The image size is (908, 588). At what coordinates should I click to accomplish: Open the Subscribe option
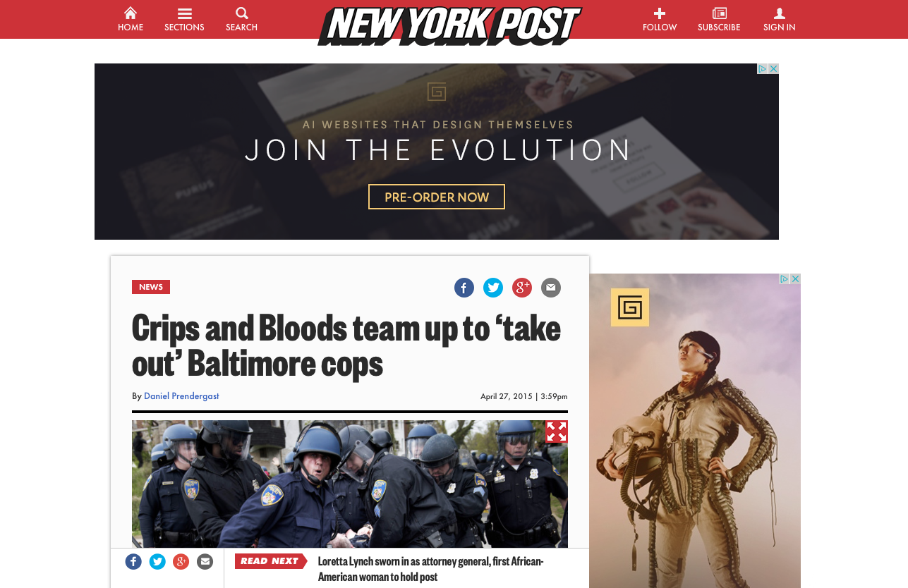719,19
